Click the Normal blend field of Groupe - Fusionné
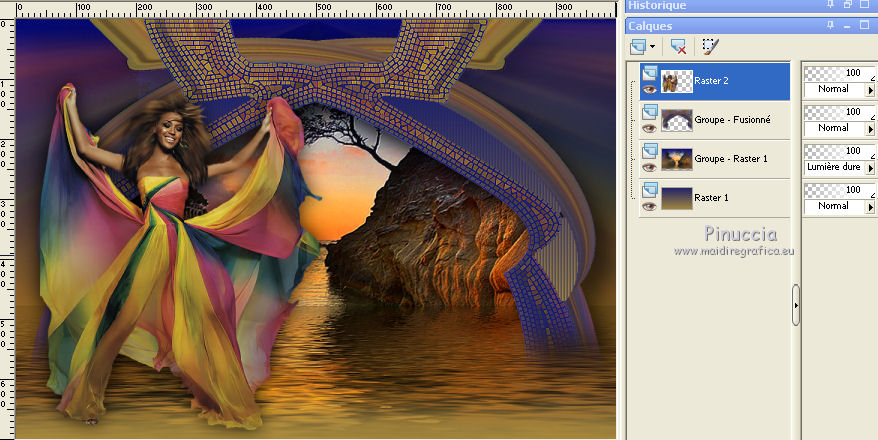Screen dimensions: 878x440 tap(834, 129)
